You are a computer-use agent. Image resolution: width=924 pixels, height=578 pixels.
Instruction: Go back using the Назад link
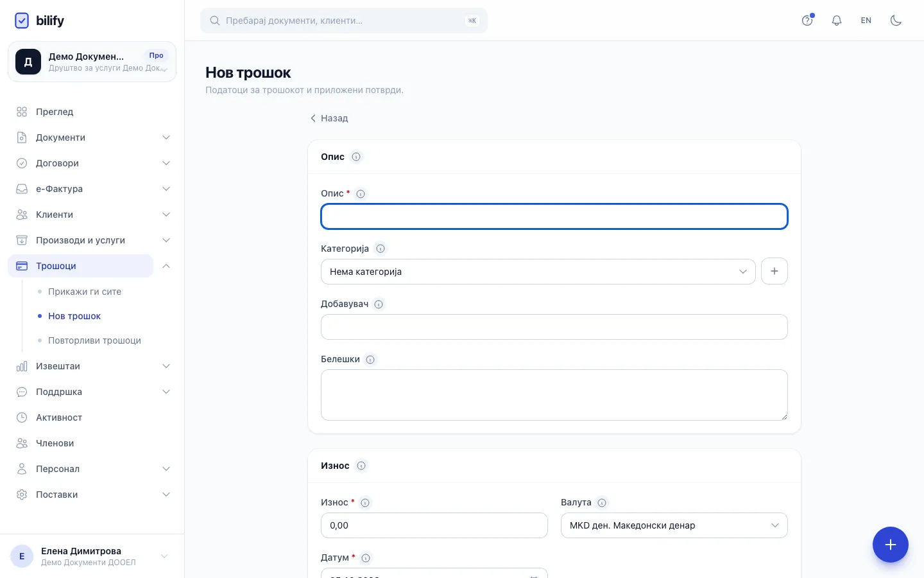329,118
